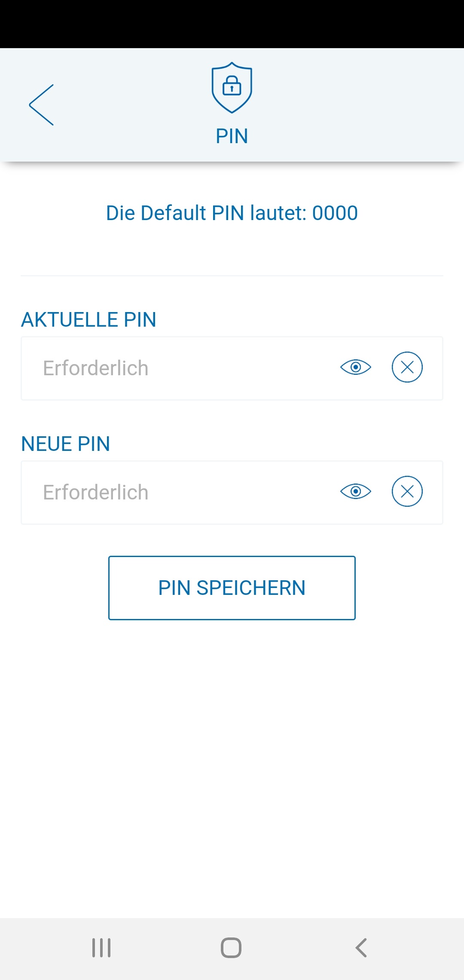The image size is (464, 980).
Task: Tap the Android system back button
Action: 361,948
